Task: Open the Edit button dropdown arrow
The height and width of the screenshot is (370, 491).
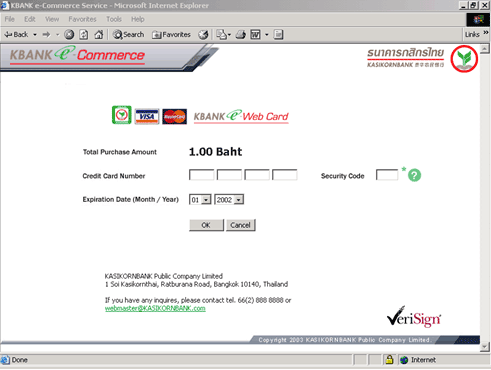Action: [x=267, y=34]
